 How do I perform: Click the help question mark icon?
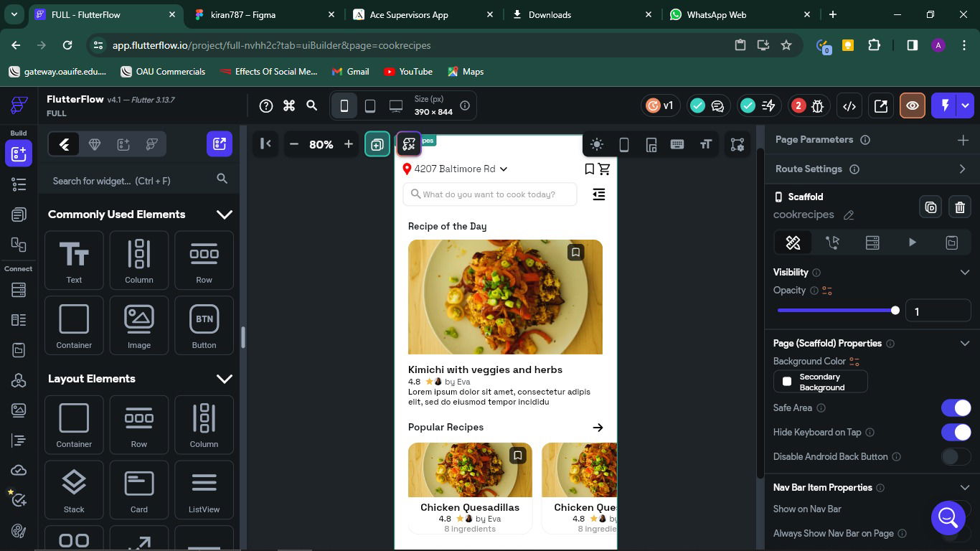tap(266, 106)
